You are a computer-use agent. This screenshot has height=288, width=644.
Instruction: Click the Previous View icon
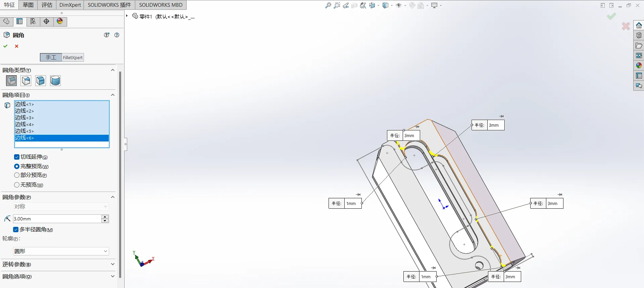pos(346,5)
